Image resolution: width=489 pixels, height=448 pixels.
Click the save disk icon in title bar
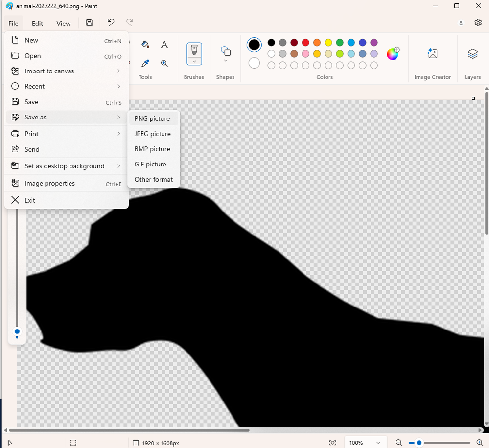89,23
